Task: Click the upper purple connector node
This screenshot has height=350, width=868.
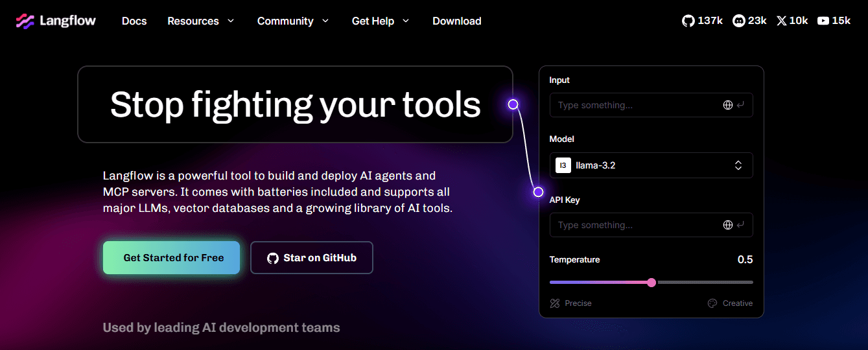Action: (513, 104)
